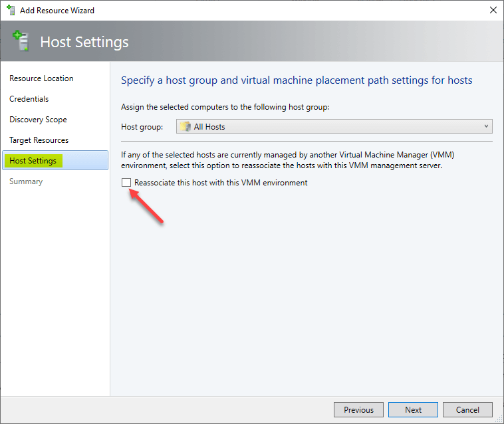Viewport: 504px width, 424px height.
Task: Open the All Hosts combo box
Action: (x=334, y=126)
